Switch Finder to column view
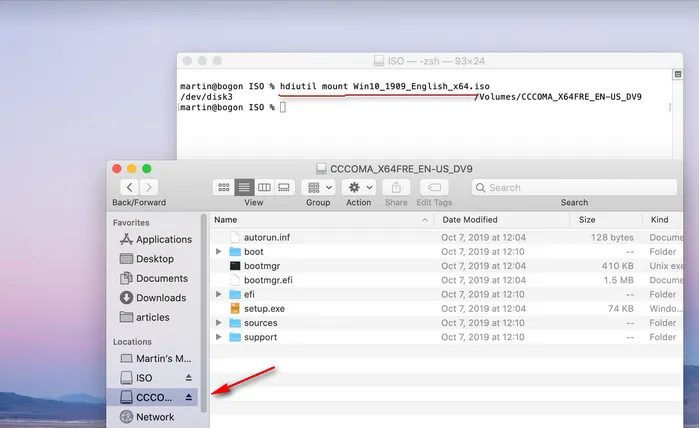Image resolution: width=699 pixels, height=428 pixels. pyautogui.click(x=264, y=187)
